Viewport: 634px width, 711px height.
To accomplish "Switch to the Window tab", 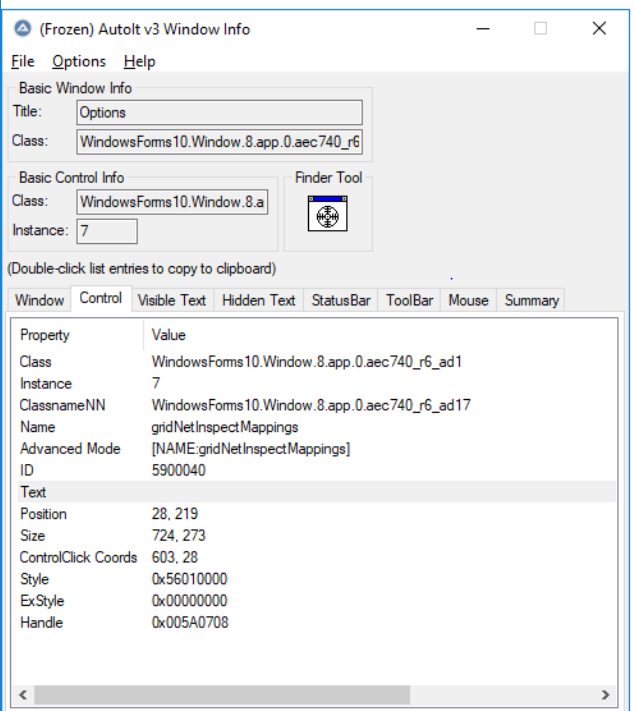I will (39, 300).
